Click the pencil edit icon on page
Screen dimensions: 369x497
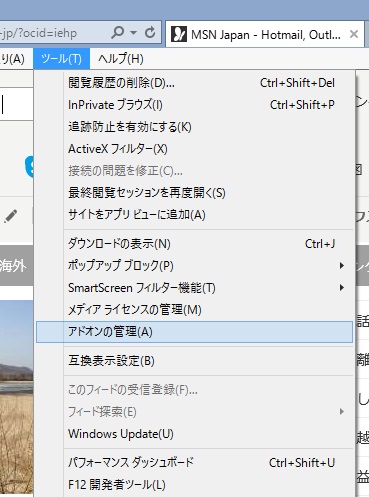(x=10, y=216)
